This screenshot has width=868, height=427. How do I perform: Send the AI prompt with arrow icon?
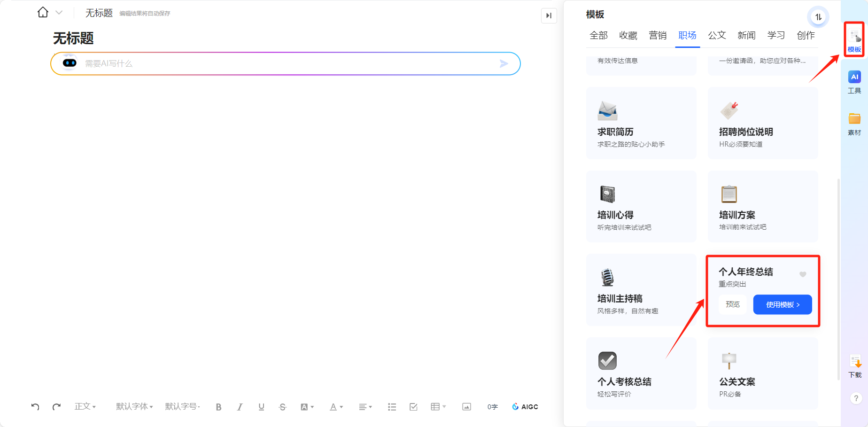point(504,64)
